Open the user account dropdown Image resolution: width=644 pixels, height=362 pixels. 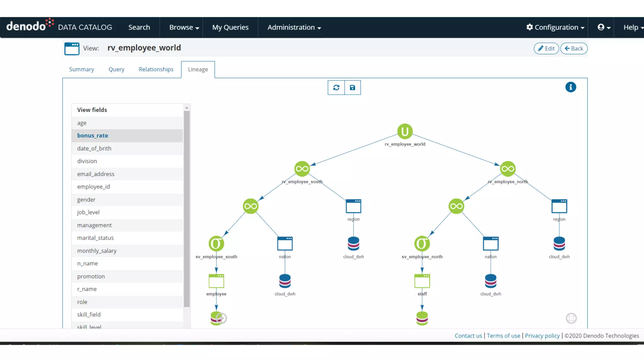pyautogui.click(x=604, y=27)
